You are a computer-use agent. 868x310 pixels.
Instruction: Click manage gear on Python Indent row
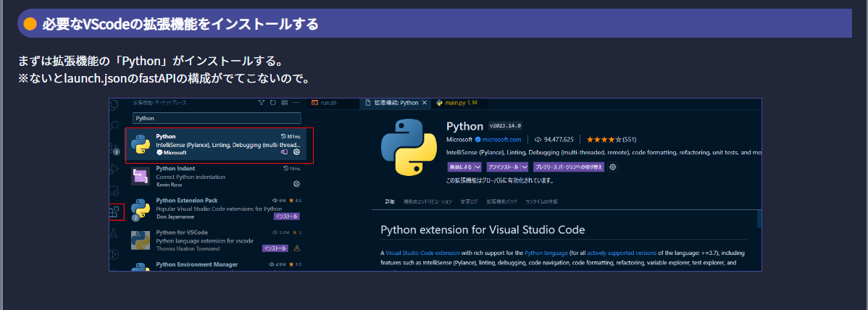[297, 184]
